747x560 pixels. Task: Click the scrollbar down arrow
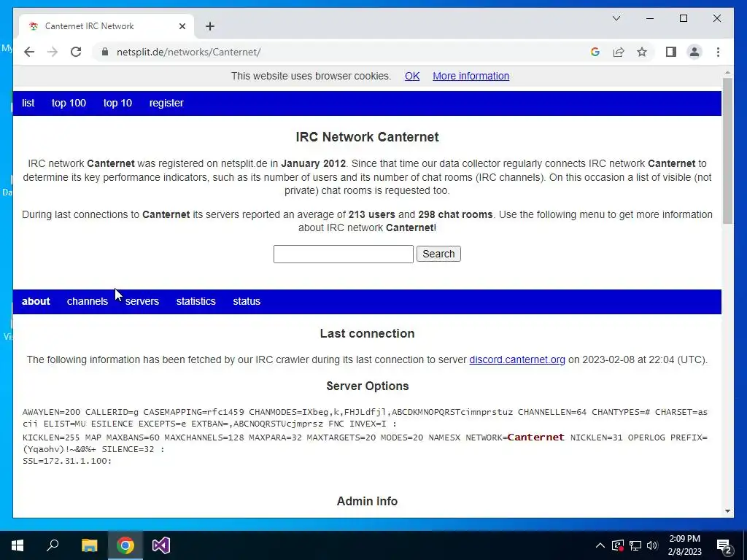[x=727, y=511]
